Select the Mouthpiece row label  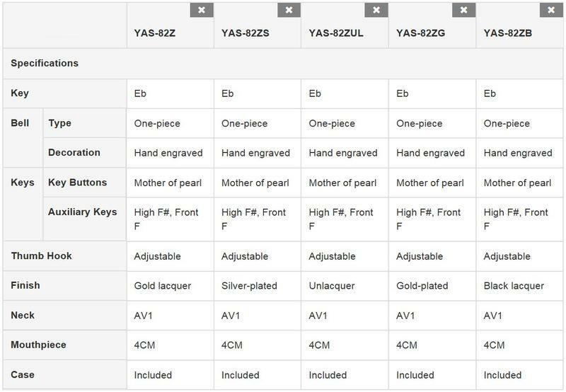[38, 345]
